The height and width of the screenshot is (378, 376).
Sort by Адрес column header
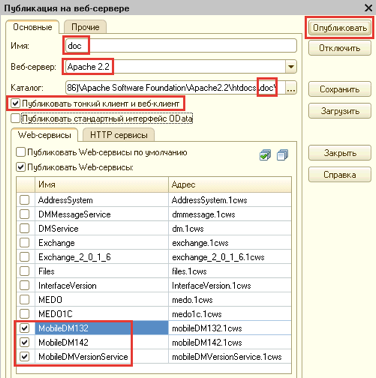(x=230, y=184)
